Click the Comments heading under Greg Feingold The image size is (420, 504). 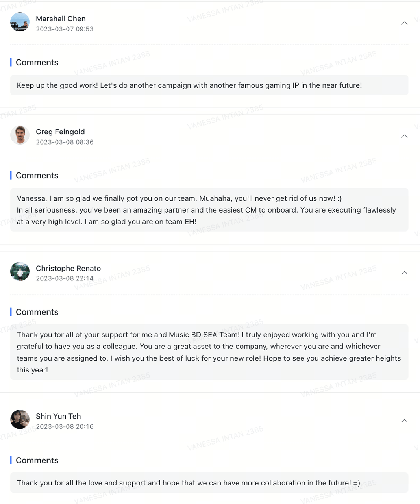[37, 175]
